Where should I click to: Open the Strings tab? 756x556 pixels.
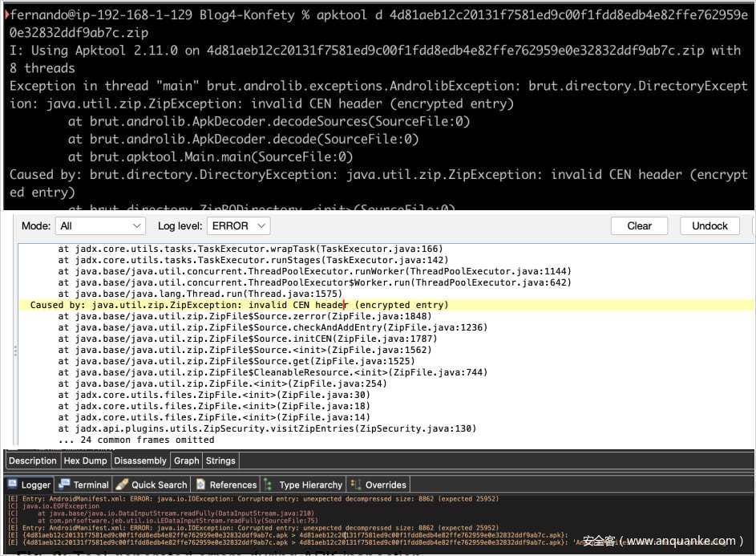220,461
